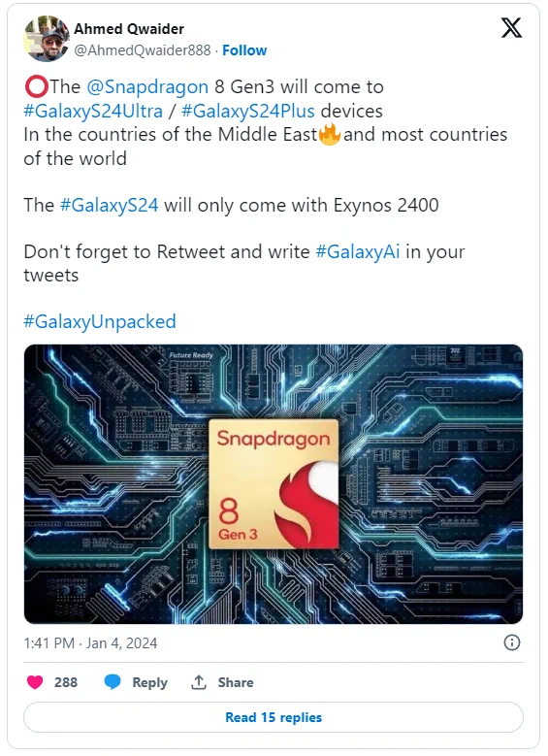Open the #GalaxyS24Ultra hashtag
The height and width of the screenshot is (756, 548).
93,111
